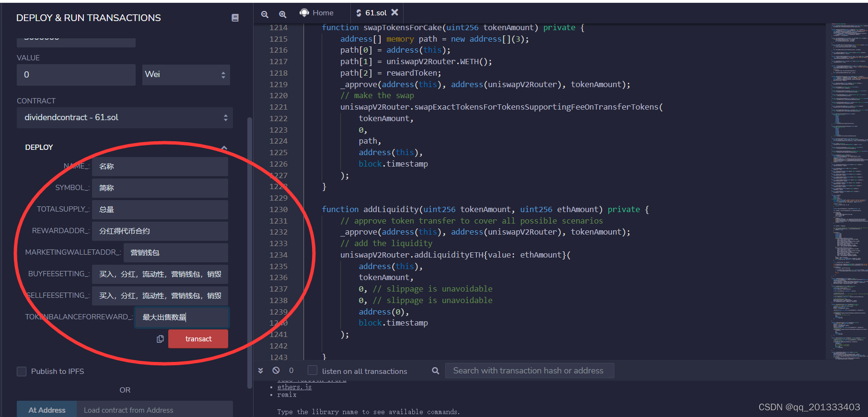Viewport: 868px width, 417px height.
Task: Click the code minimap on right
Action: [x=849, y=192]
